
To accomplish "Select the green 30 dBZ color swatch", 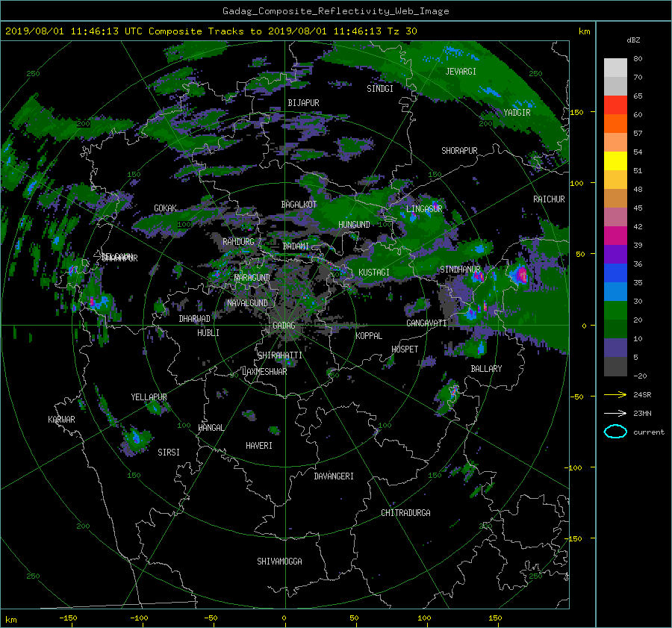I will coord(615,311).
